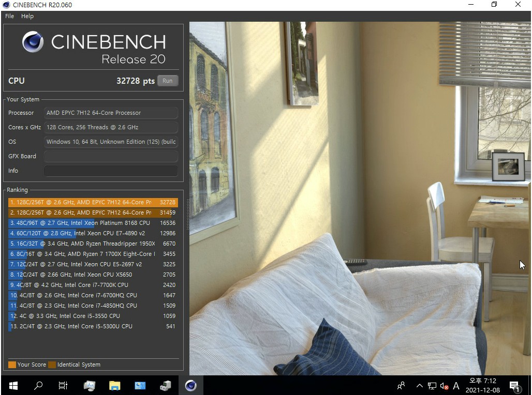This screenshot has width=532, height=395.
Task: Click the Run button for CPU test
Action: (x=168, y=81)
